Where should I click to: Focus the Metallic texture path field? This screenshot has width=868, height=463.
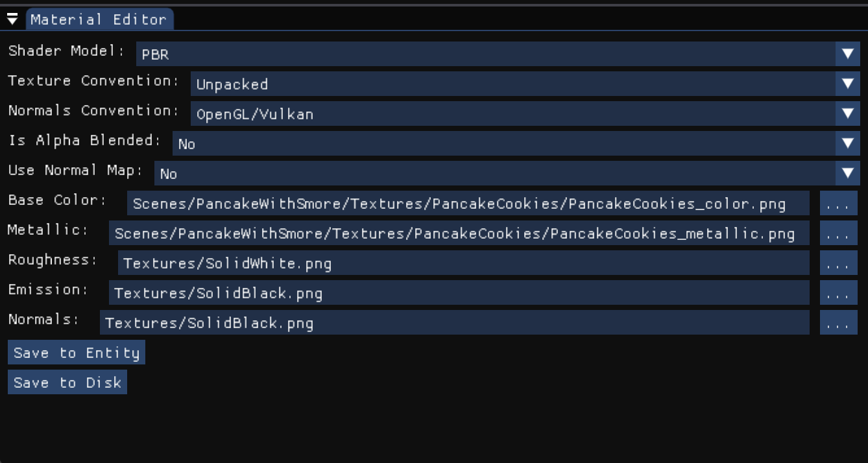point(458,233)
